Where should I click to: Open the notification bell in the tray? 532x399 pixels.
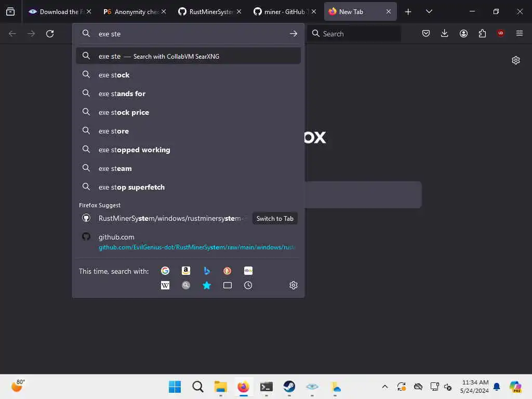497,387
